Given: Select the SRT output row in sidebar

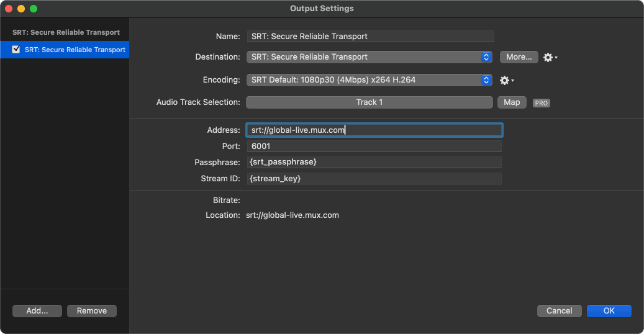Looking at the screenshot, I should click(x=75, y=50).
